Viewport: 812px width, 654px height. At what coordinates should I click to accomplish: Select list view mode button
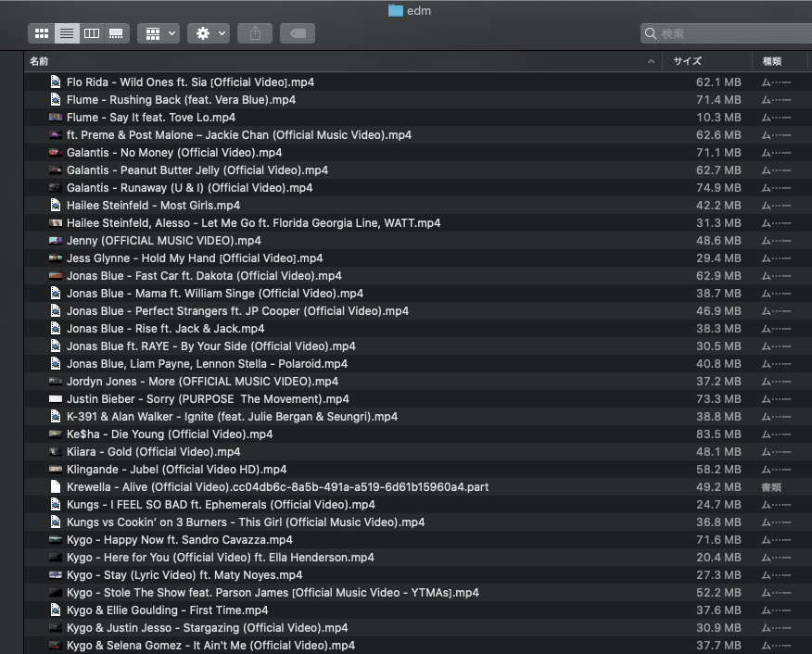[67, 33]
